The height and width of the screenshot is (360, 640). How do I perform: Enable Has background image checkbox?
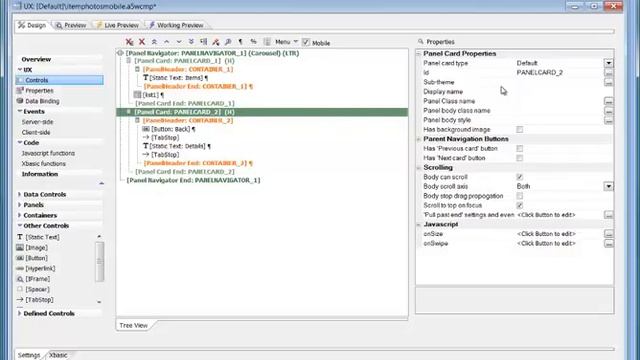520,129
